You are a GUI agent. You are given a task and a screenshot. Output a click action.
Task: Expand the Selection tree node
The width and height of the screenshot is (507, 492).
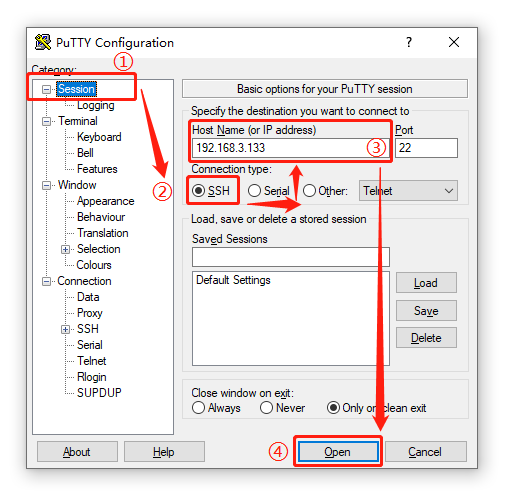point(66,250)
